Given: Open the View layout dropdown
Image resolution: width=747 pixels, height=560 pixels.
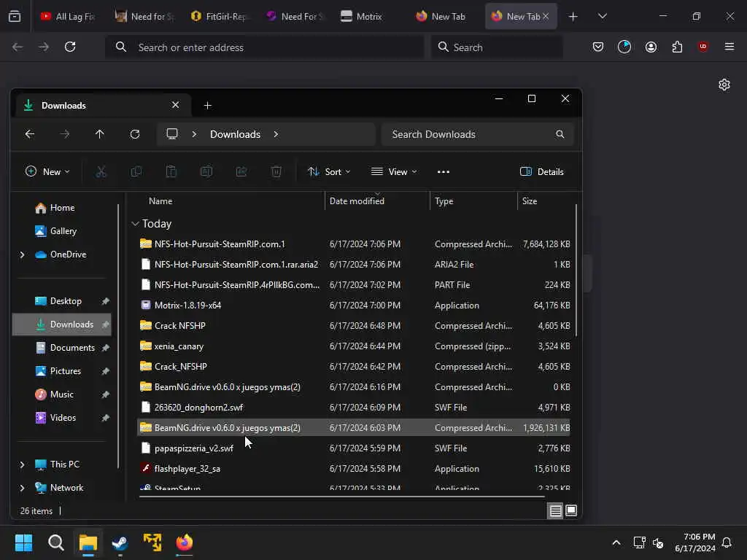Looking at the screenshot, I should (394, 172).
